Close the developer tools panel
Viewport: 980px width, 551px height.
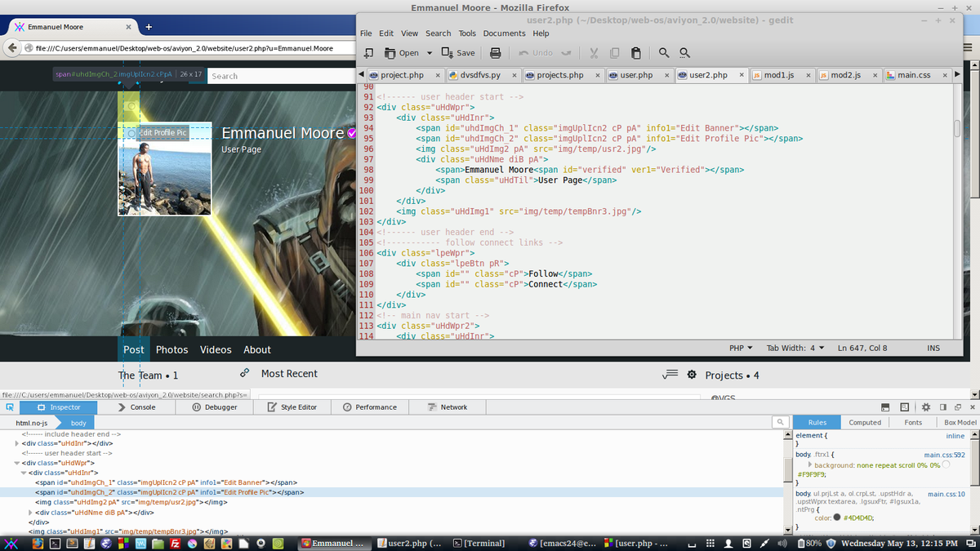[972, 407]
